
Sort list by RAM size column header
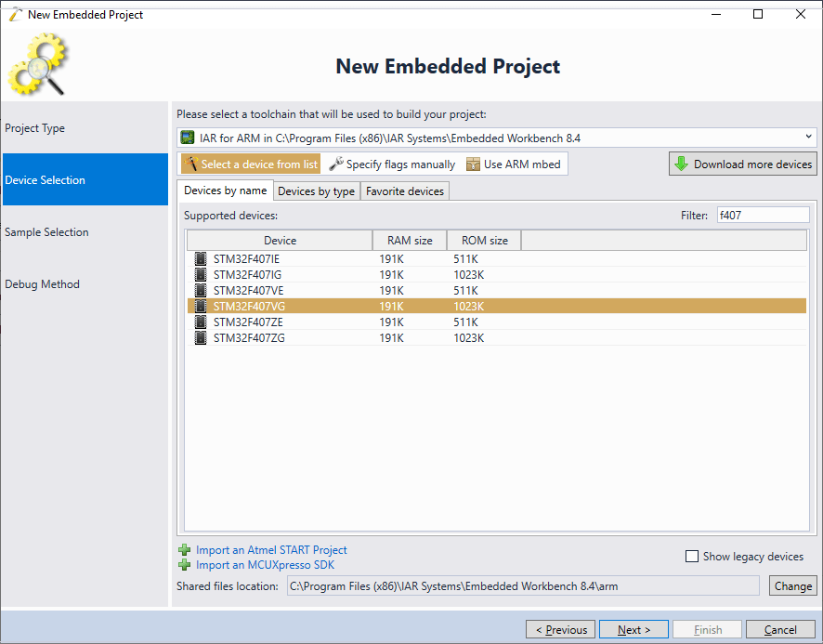[410, 240]
